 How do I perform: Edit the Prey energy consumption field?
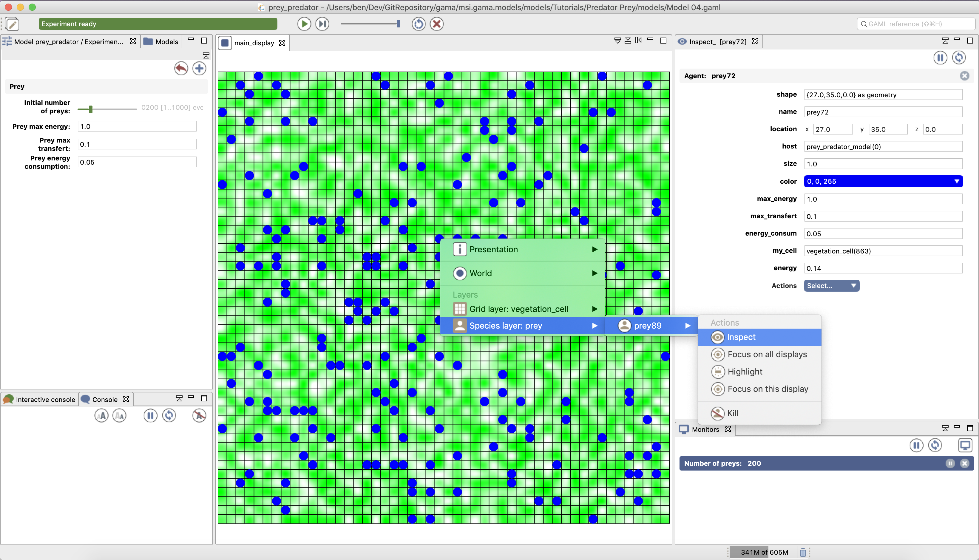137,162
